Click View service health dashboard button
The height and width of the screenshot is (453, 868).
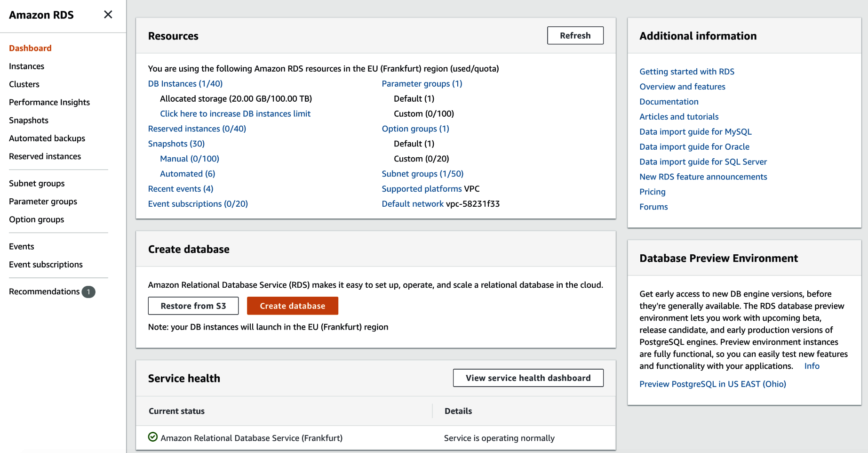[528, 378]
